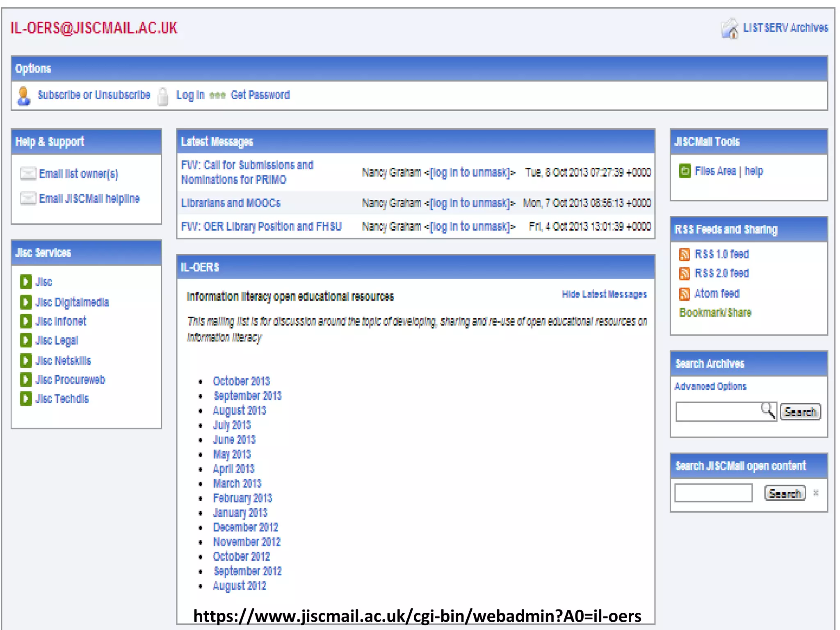Screen dimensions: 840x630
Task: Open the Jisc Techdis link
Action: [x=62, y=399]
